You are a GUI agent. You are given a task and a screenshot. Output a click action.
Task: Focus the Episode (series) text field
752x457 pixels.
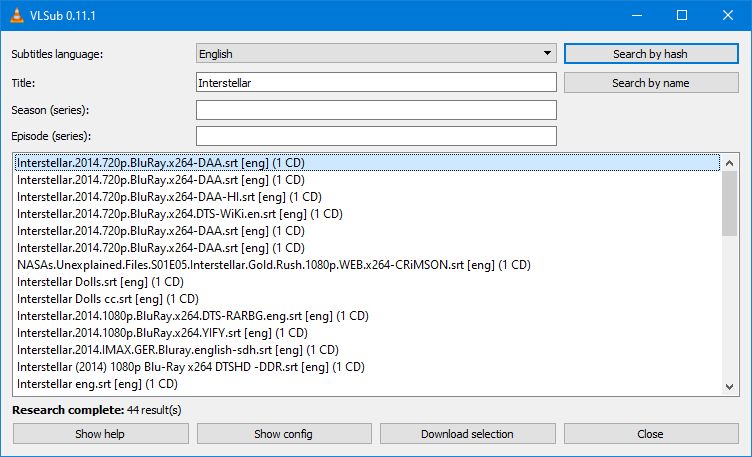tap(376, 136)
